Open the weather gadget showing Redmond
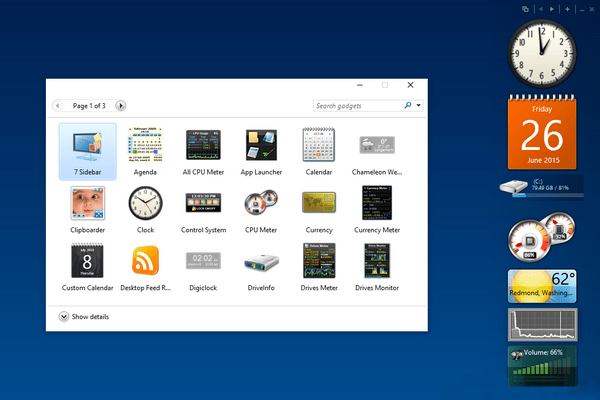 click(542, 286)
